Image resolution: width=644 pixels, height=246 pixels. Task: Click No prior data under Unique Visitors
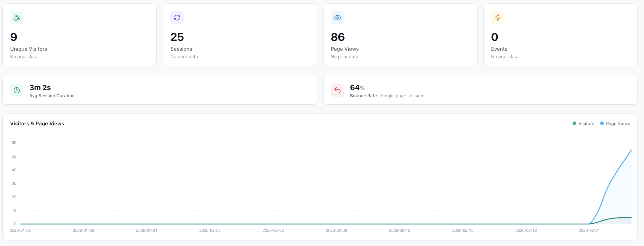[24, 57]
